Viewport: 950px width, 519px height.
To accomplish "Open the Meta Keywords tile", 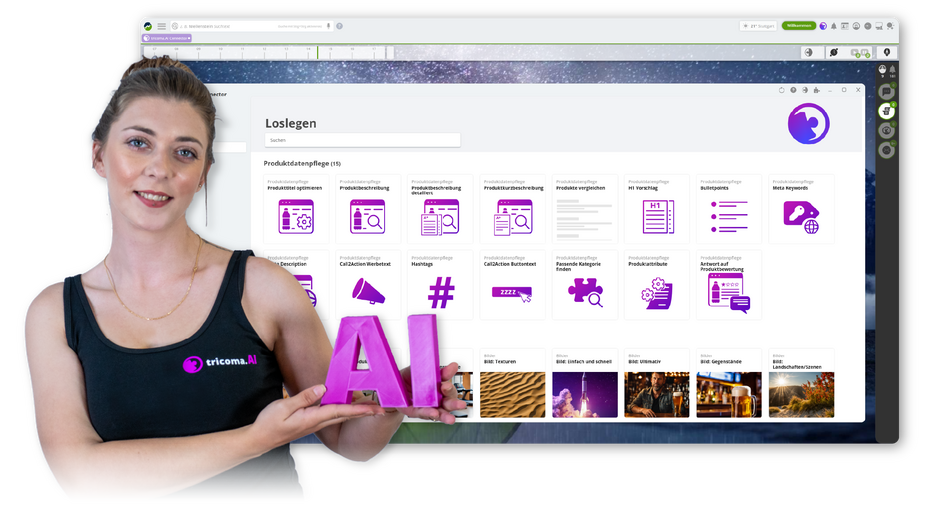I will [x=802, y=209].
